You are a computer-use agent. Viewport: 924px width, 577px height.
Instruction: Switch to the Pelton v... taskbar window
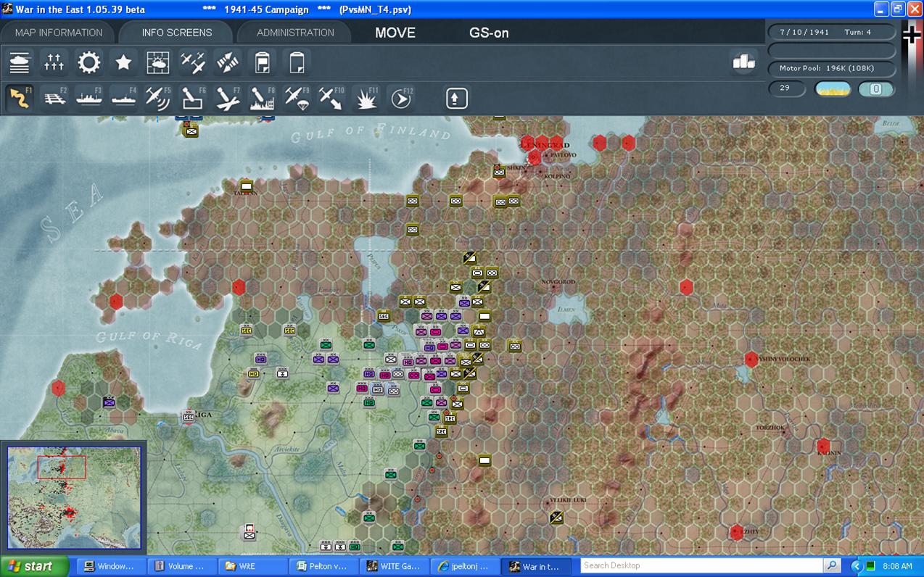pos(323,566)
